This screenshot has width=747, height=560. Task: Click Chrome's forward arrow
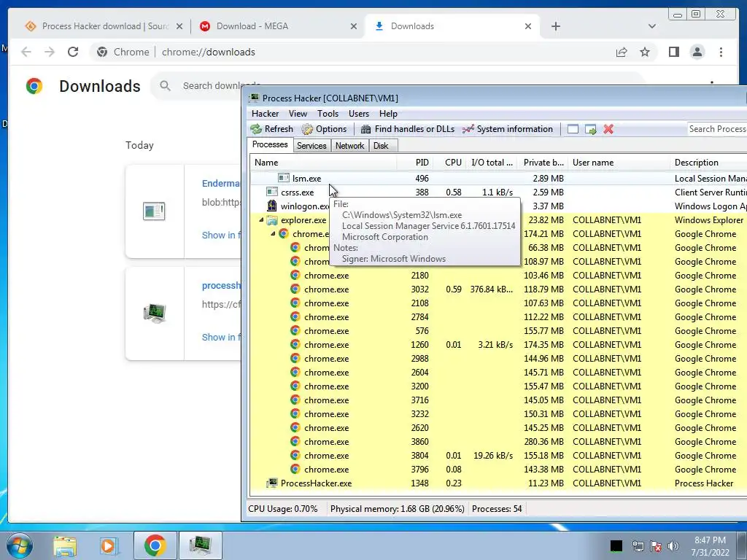[50, 52]
